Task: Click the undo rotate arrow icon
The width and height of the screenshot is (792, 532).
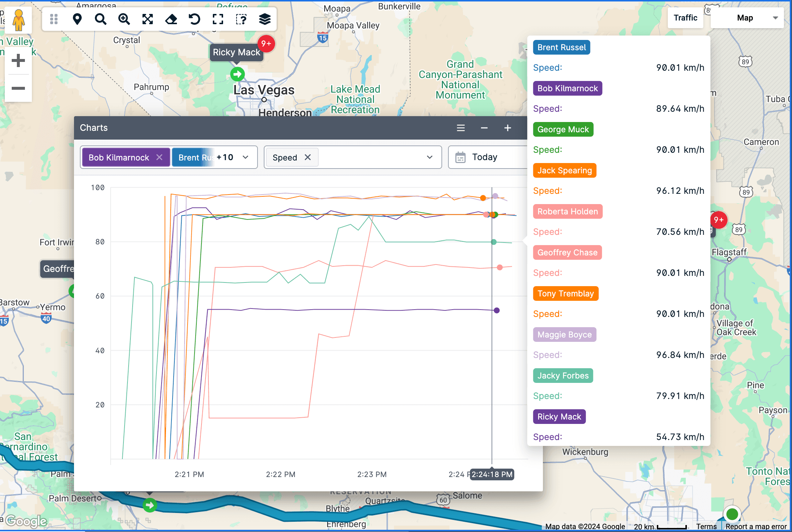Action: [195, 19]
